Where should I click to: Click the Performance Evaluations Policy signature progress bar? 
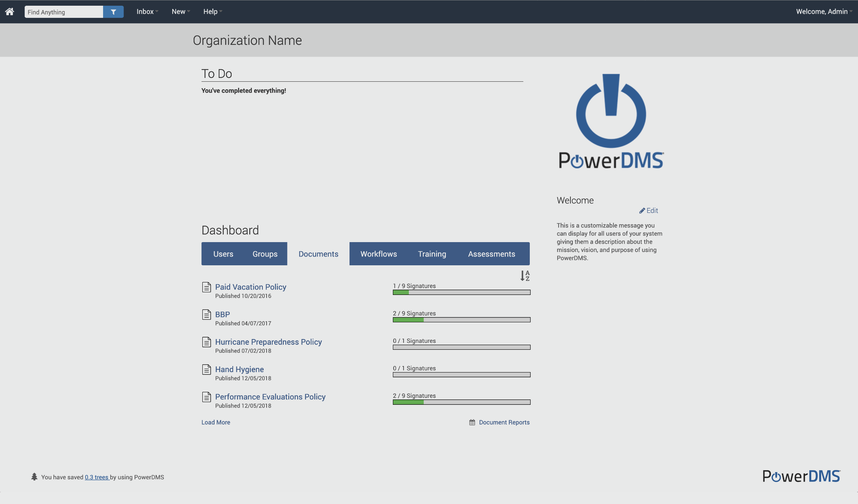[x=461, y=402]
